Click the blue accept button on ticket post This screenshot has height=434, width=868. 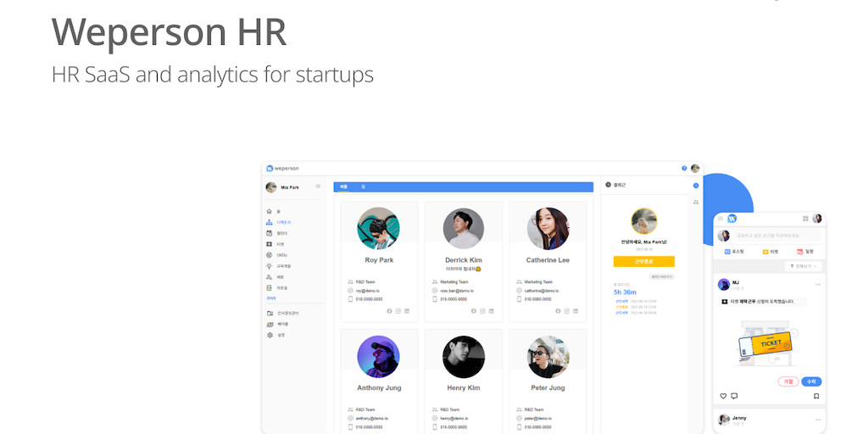[x=811, y=381]
